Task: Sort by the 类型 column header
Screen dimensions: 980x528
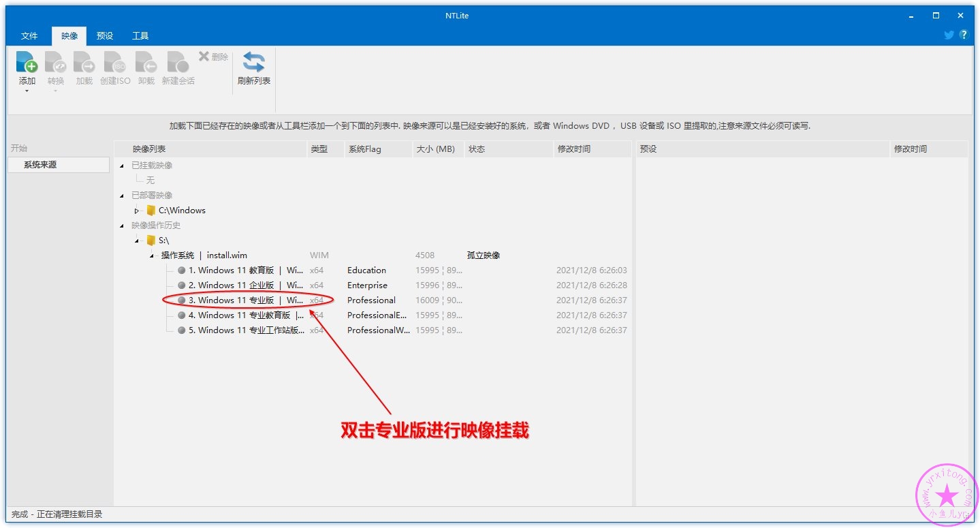Action: [x=326, y=149]
